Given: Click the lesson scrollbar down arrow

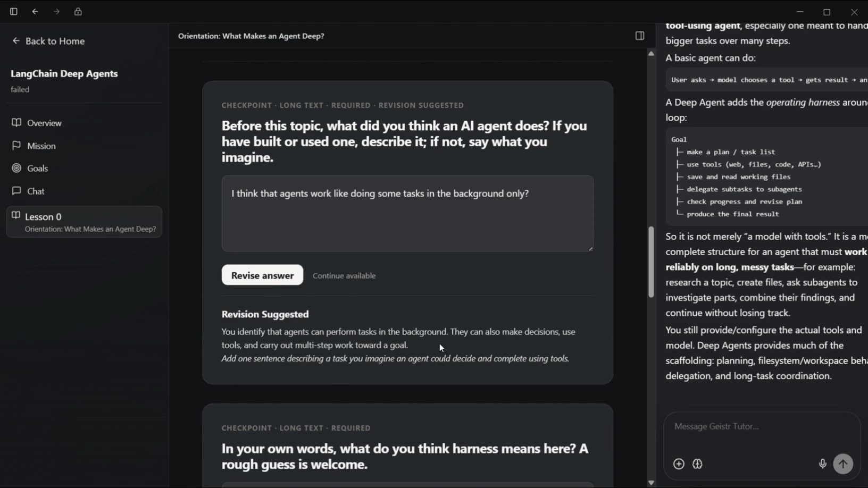Looking at the screenshot, I should point(651,483).
